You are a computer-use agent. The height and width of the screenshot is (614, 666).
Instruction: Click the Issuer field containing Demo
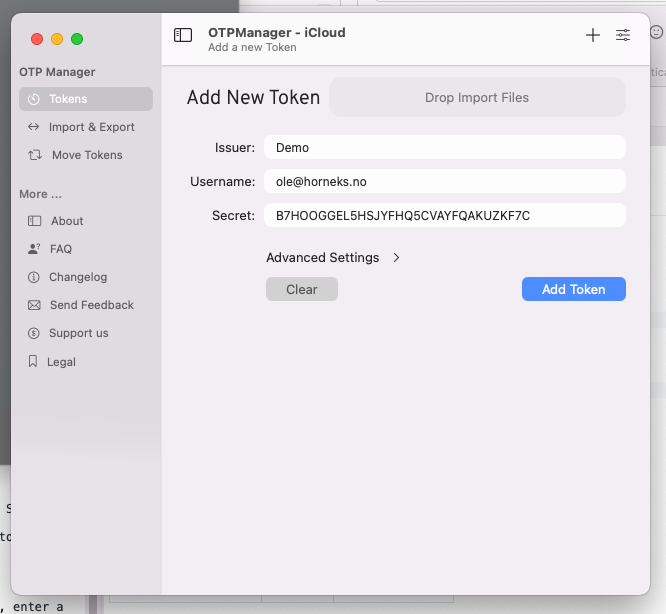445,147
